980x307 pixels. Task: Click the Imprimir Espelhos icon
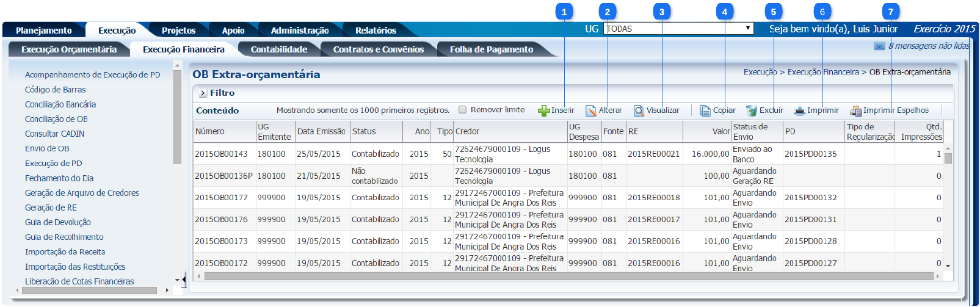click(x=855, y=110)
